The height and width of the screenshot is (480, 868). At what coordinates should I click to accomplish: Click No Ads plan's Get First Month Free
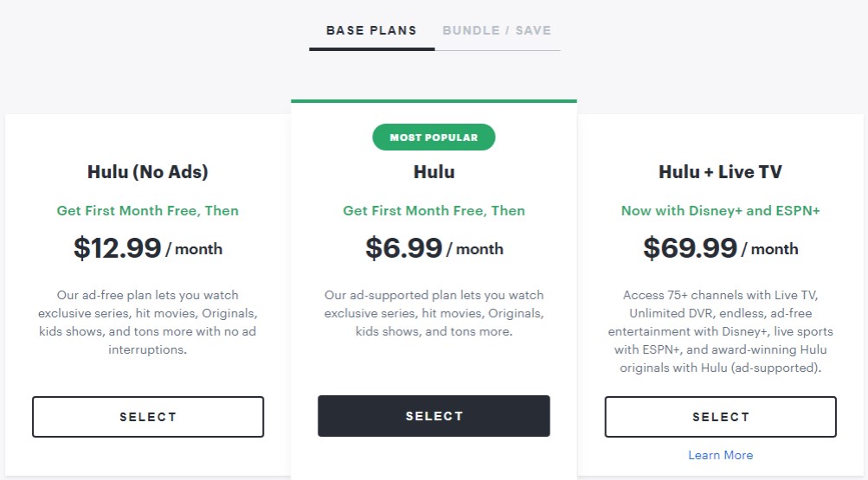148,211
